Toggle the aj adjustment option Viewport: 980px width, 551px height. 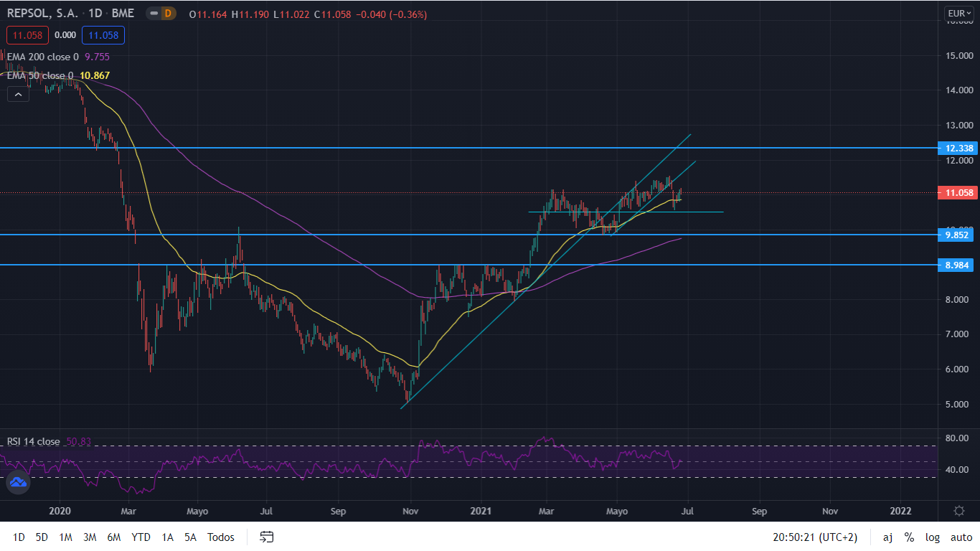point(887,537)
